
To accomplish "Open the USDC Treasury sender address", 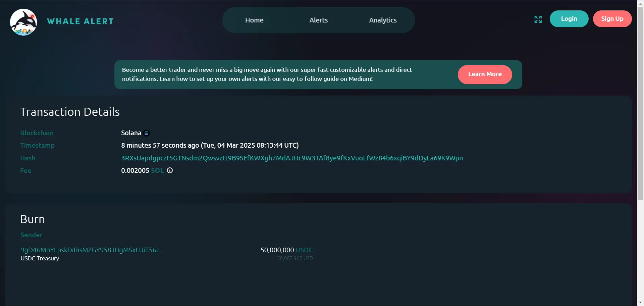I will (93, 250).
